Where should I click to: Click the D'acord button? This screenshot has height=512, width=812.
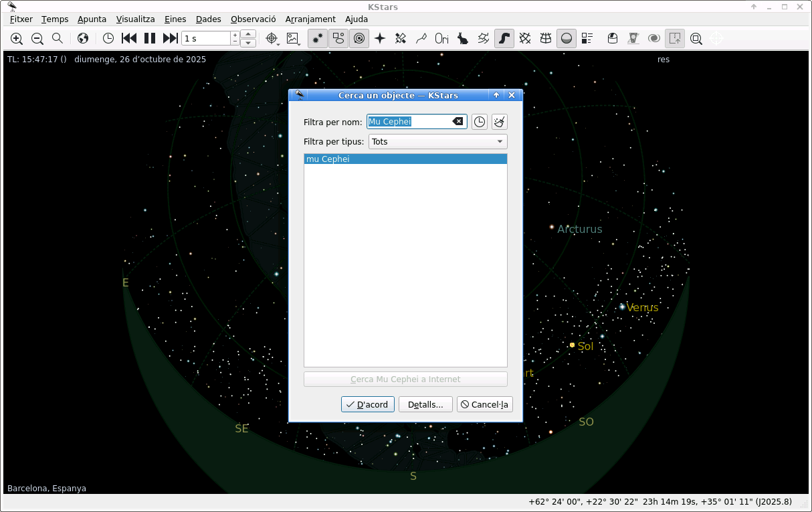[367, 405]
